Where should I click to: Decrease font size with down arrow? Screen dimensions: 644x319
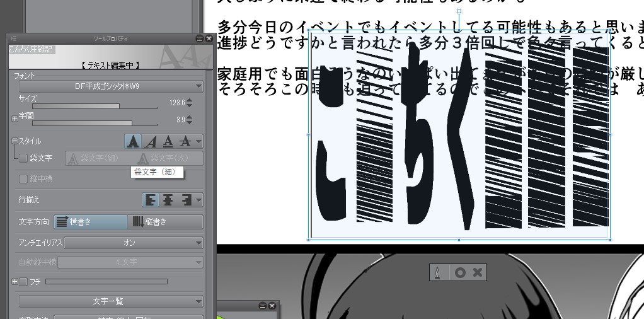pos(189,105)
